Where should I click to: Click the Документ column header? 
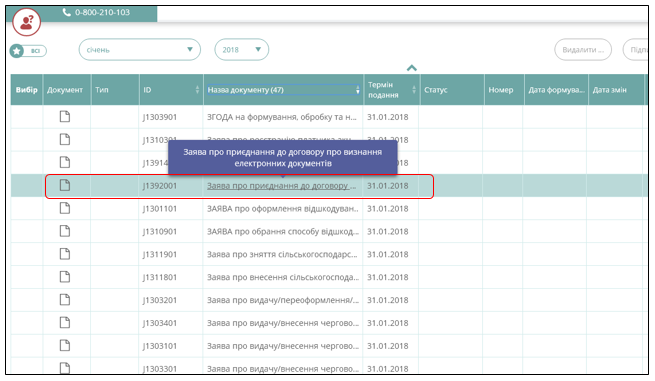click(67, 90)
